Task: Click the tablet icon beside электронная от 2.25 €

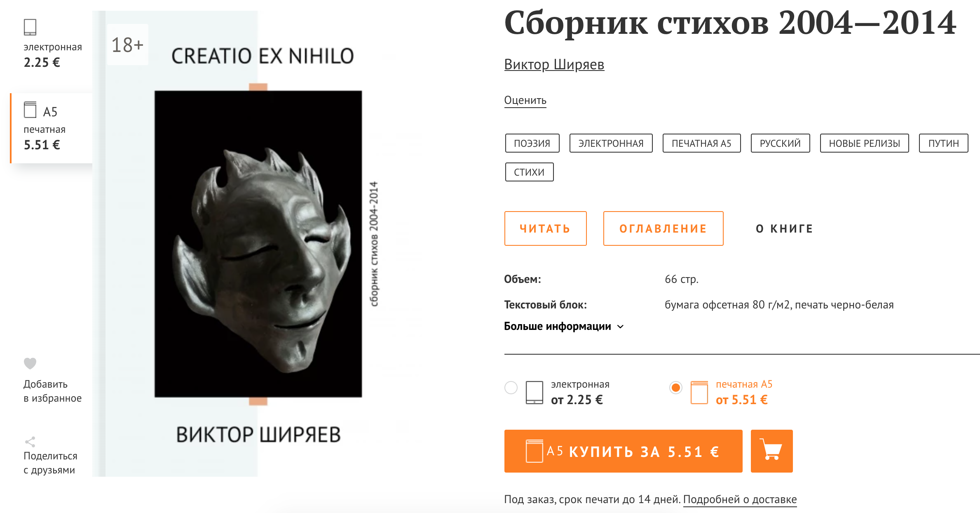Action: coord(534,392)
